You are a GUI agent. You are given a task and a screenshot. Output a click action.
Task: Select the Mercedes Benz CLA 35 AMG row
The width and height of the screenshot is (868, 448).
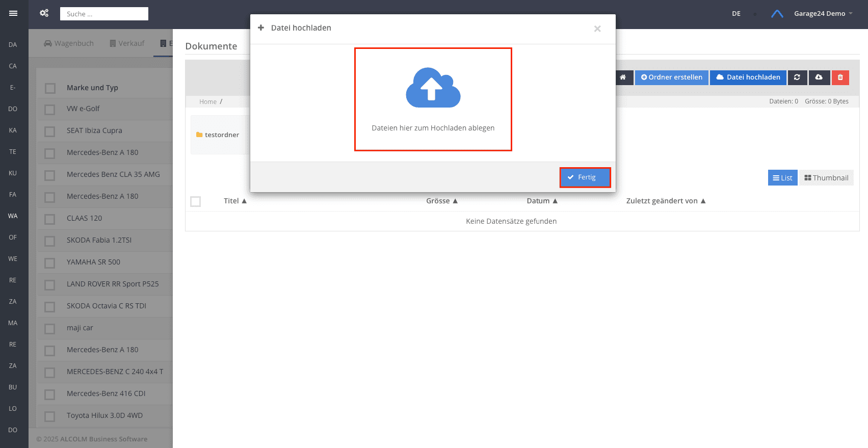[x=105, y=174]
